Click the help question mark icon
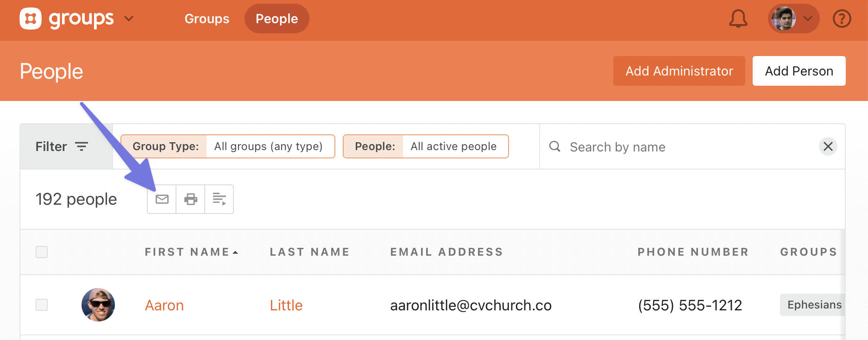Screen dimensions: 868x340 (x=842, y=19)
